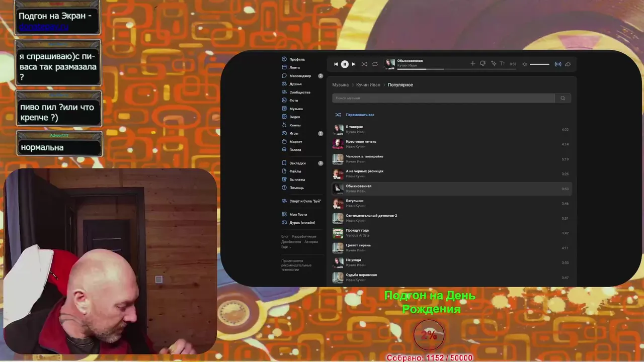Click the Клипы sidebar icon
The width and height of the screenshot is (644, 362).
(x=284, y=125)
